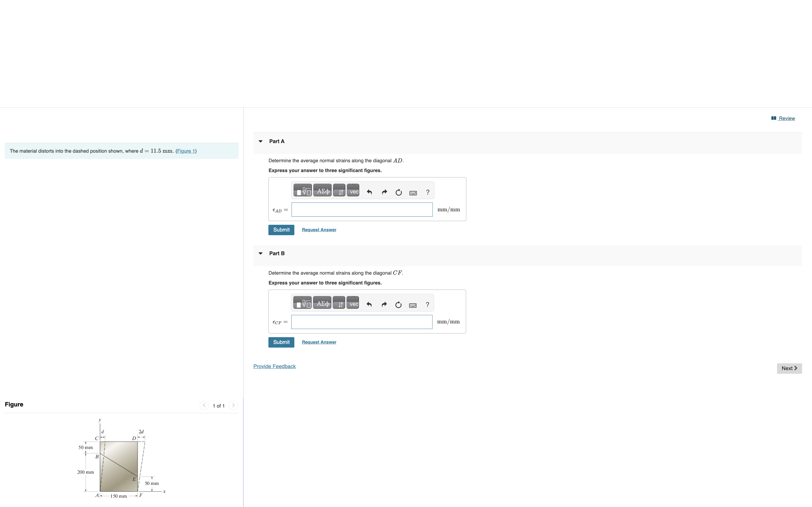
Task: Submit the Part A answer
Action: click(281, 230)
